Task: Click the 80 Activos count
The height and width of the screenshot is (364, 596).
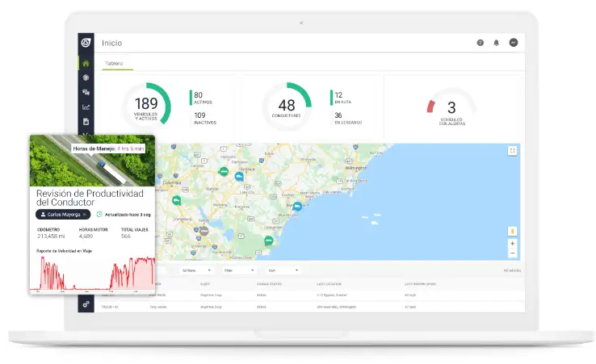Action: click(203, 98)
